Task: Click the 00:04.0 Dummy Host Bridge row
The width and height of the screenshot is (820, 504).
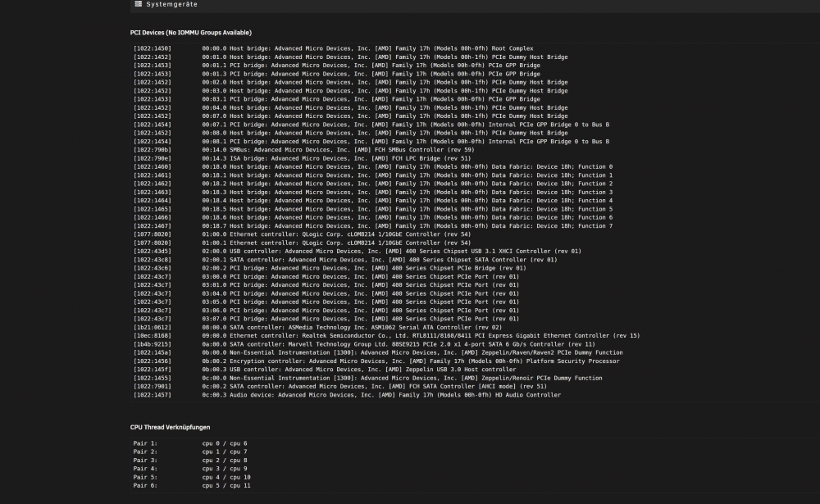Action: 350,107
